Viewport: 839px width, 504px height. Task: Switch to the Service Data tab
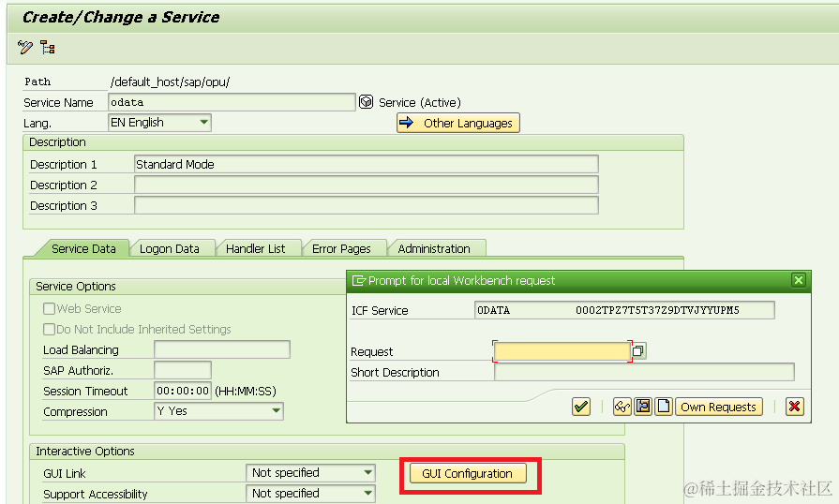pos(83,248)
